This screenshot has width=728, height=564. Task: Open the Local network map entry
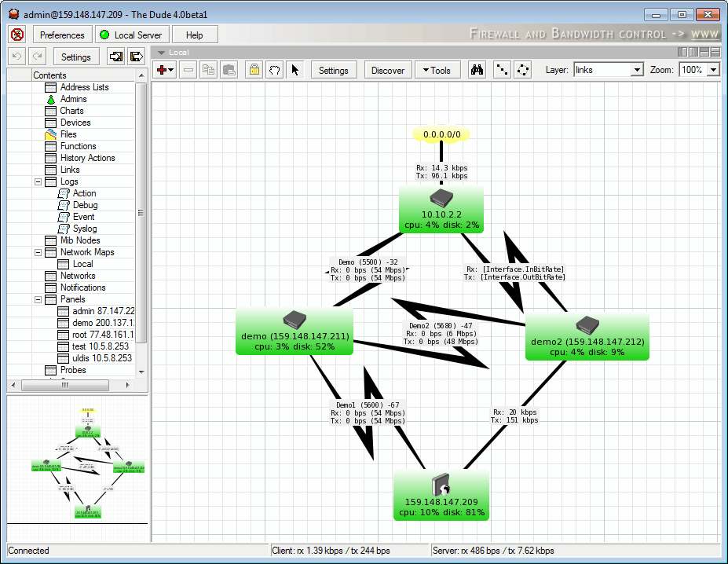tap(82, 264)
